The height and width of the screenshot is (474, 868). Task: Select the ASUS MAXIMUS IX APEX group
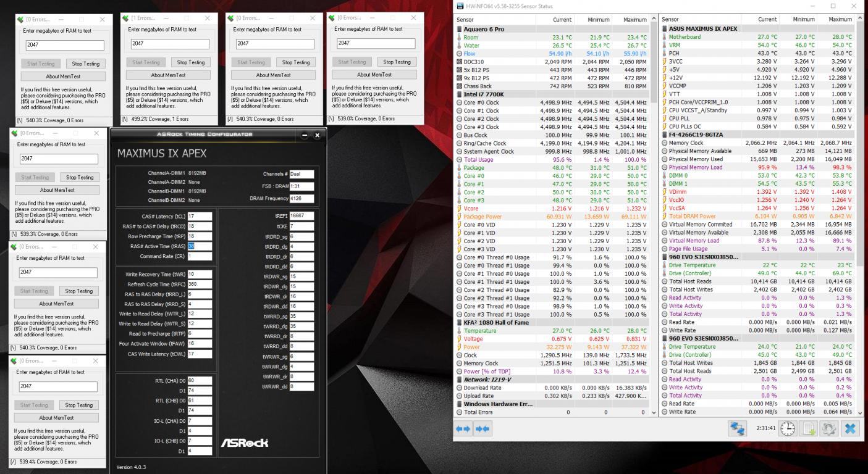click(x=757, y=29)
